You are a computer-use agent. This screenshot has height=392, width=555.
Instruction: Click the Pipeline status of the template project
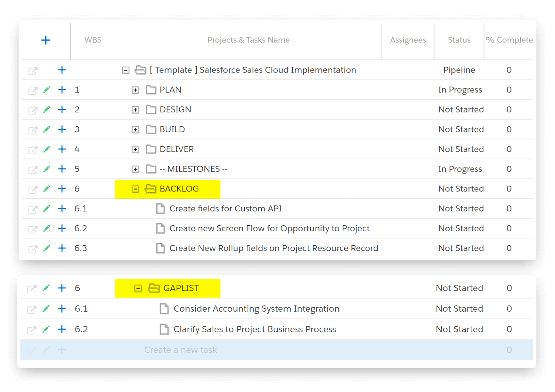[459, 70]
